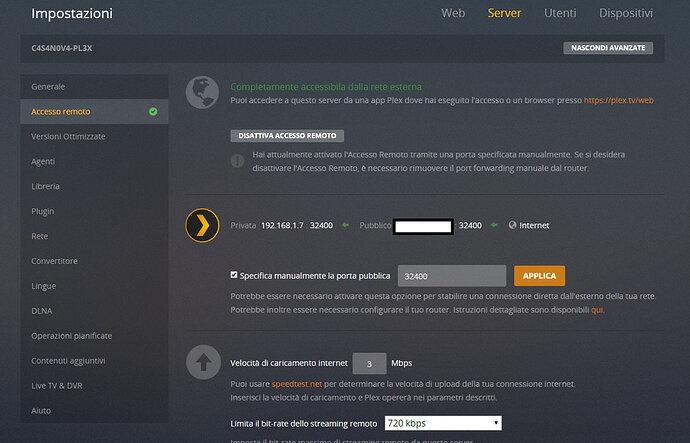Open Aiuto section in sidebar
Screen dimensions: 690x443
click(94, 410)
